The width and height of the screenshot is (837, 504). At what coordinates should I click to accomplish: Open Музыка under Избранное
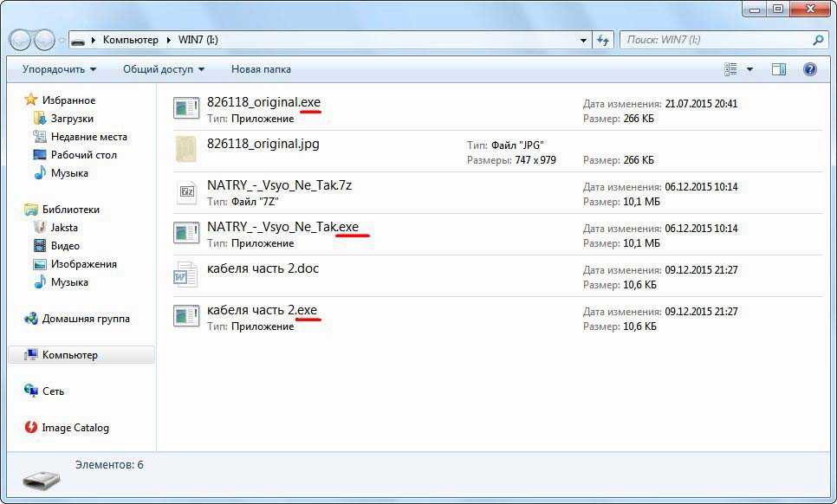pos(69,173)
